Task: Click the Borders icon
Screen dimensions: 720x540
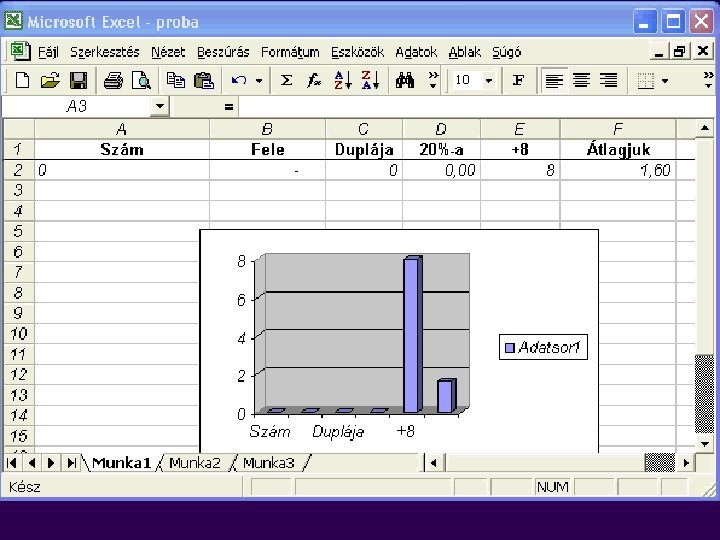Action: point(645,81)
